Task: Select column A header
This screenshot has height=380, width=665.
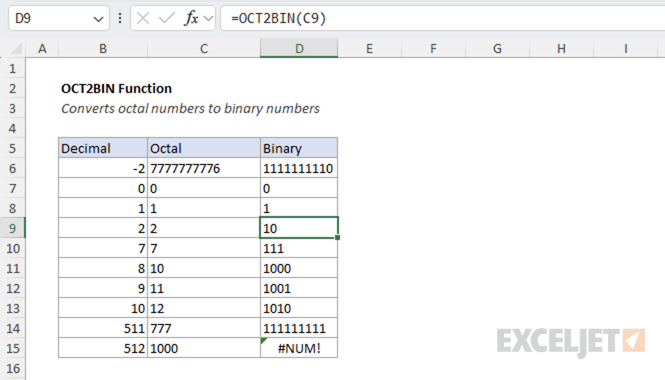Action: click(42, 49)
